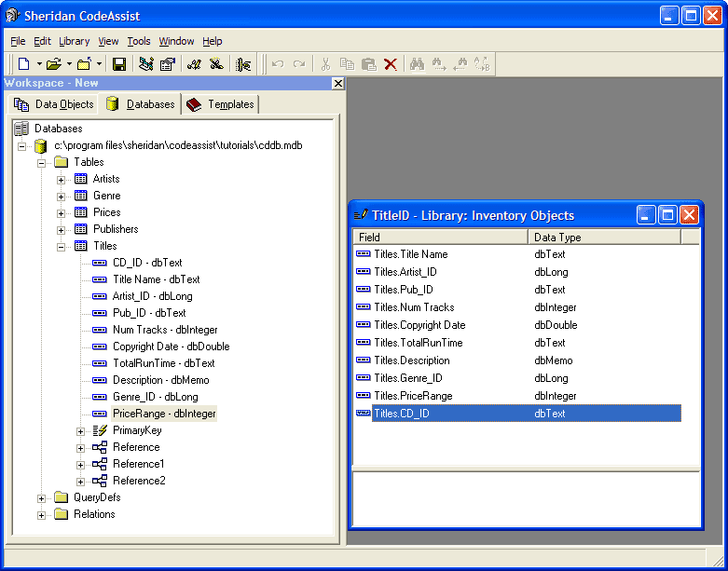Select PriceRange - dbInteger tree item
Viewport: 728px width, 571px height.
pyautogui.click(x=164, y=414)
